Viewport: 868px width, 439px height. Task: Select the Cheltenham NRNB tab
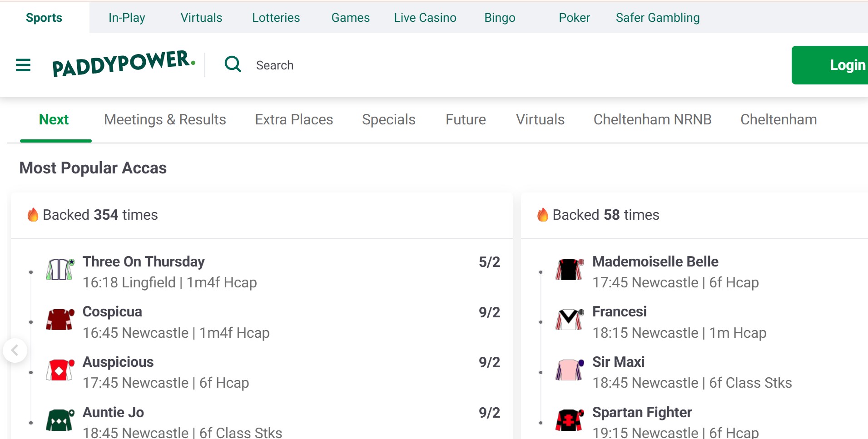(x=652, y=119)
